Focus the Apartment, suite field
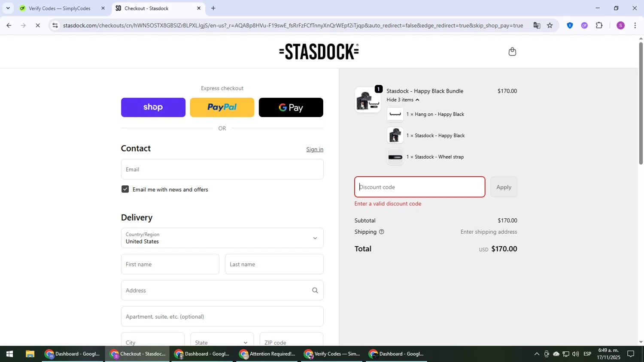Viewport: 644px width, 362px height. pyautogui.click(x=222, y=317)
